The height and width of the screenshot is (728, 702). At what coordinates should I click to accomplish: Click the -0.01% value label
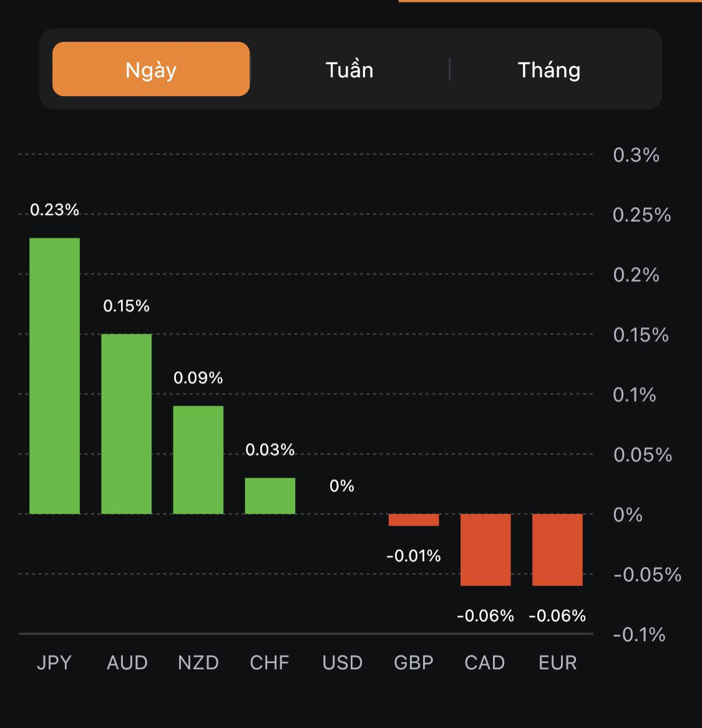point(414,556)
